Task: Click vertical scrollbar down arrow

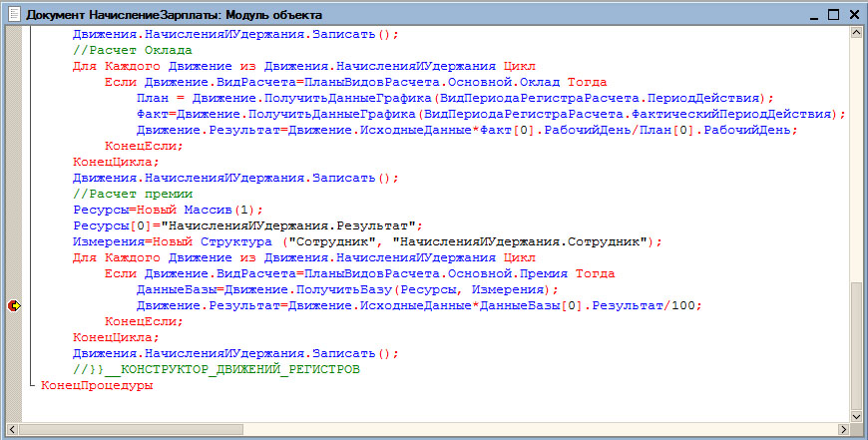Action: (856, 417)
